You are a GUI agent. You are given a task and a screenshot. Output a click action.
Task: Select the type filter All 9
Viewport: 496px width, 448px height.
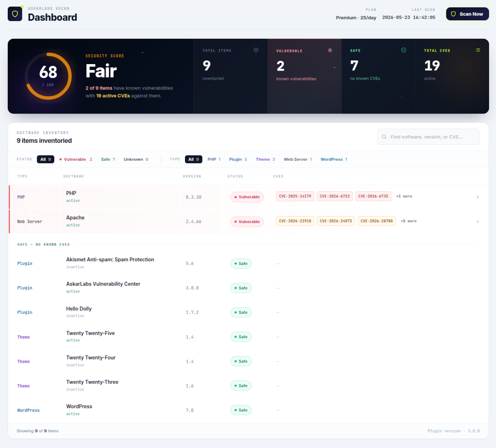point(193,160)
